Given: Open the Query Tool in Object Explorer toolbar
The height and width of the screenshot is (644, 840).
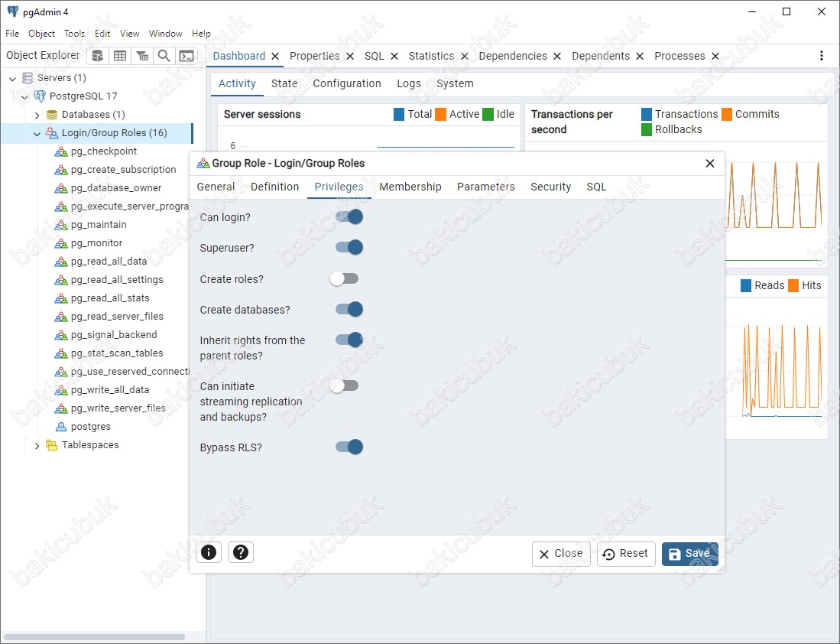Looking at the screenshot, I should [98, 56].
